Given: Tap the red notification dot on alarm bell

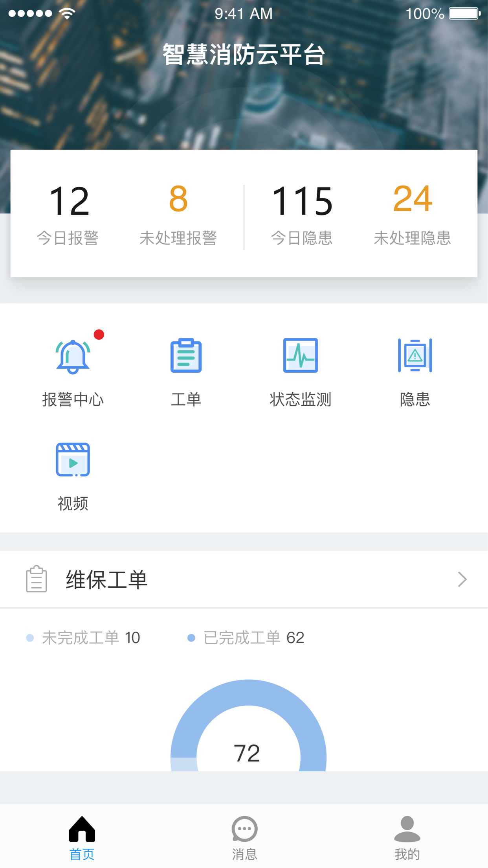Looking at the screenshot, I should coord(99,335).
